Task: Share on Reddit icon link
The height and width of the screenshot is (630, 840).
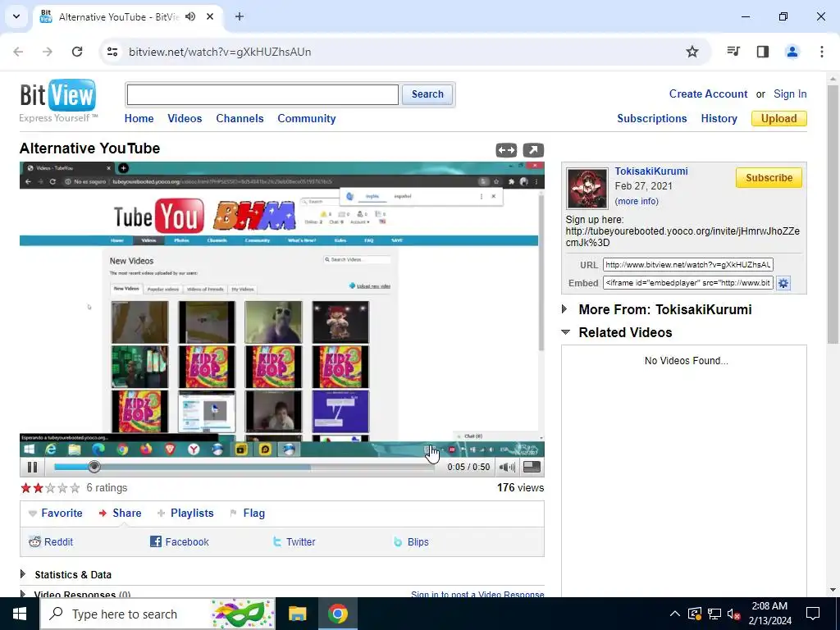Action: [x=51, y=541]
